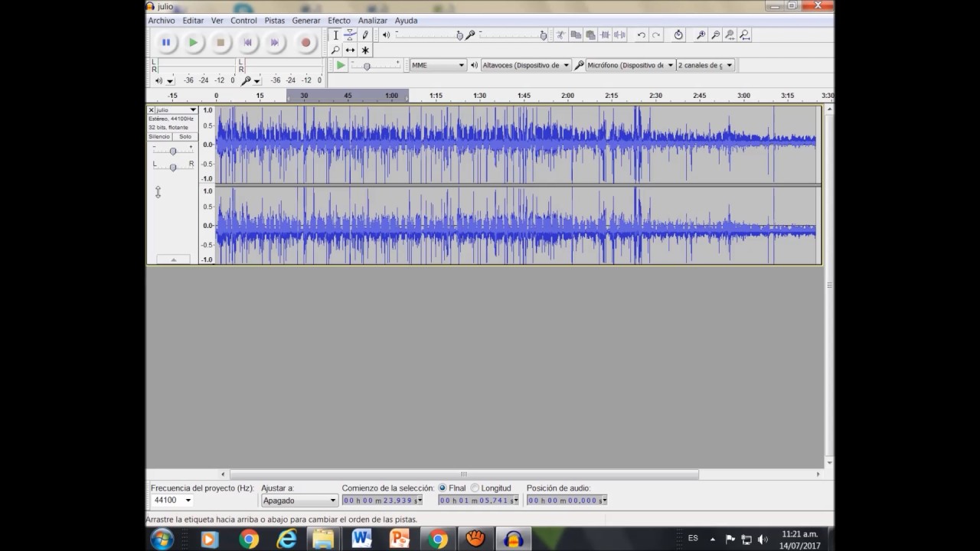Redo the last undone action
Viewport: 980px width, 551px height.
tap(656, 35)
